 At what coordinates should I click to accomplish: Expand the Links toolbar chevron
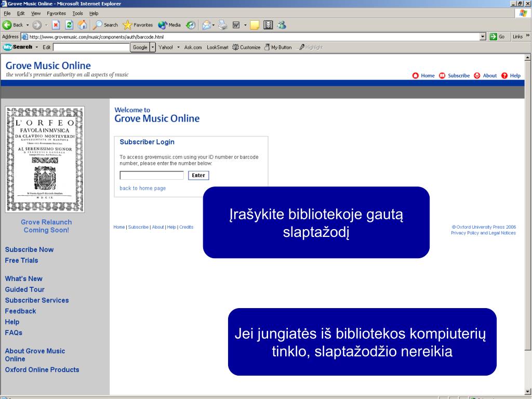pyautogui.click(x=528, y=36)
